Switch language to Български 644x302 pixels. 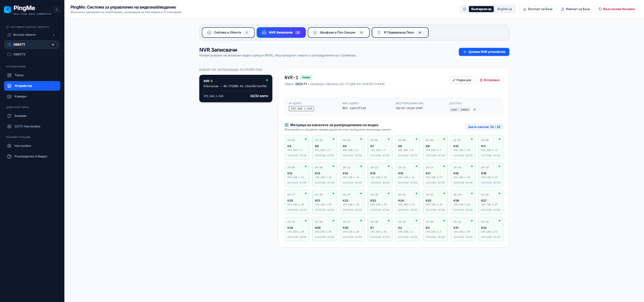coord(481,9)
